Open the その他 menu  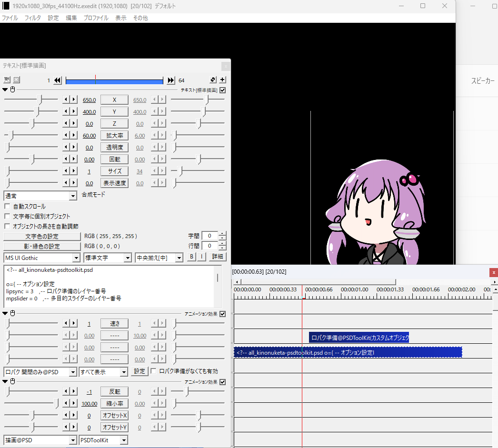140,18
